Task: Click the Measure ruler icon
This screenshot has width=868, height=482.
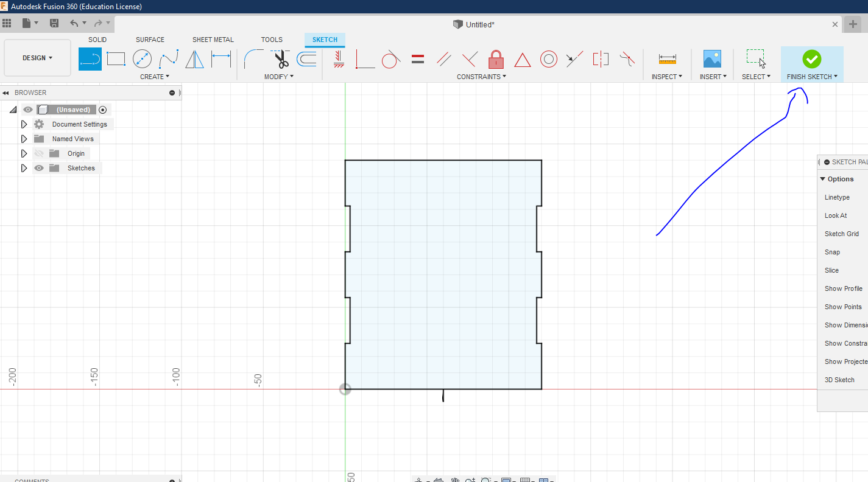Action: tap(668, 59)
